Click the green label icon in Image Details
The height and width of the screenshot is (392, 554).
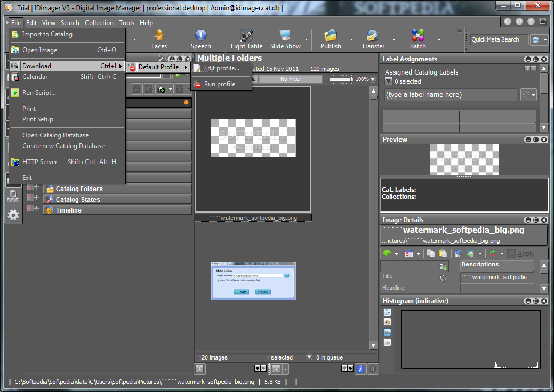(387, 254)
